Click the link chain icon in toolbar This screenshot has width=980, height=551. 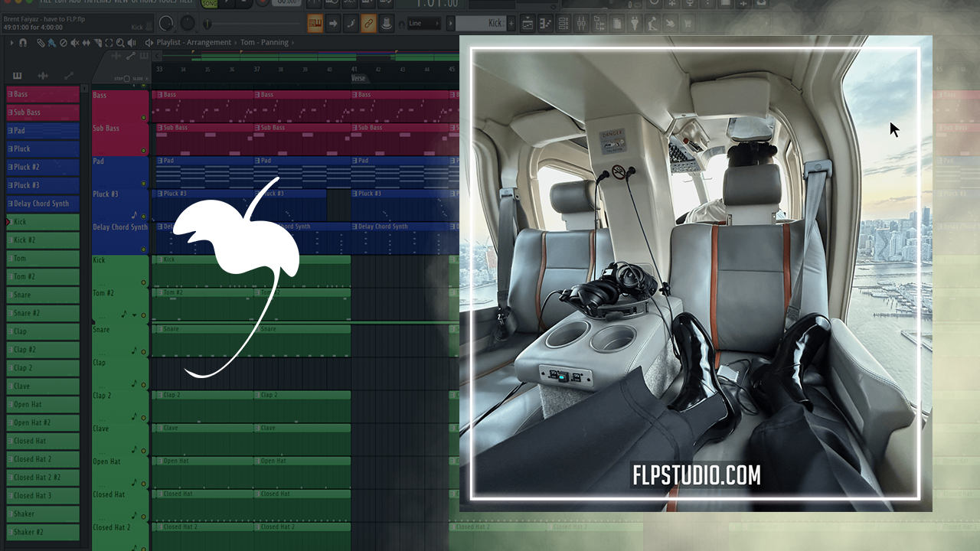[368, 24]
